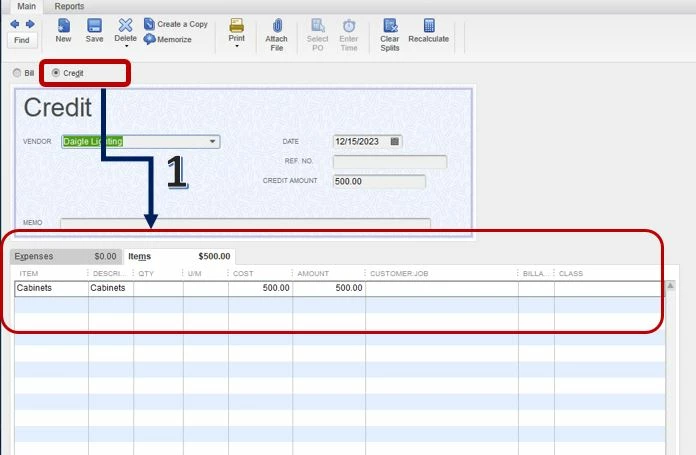Image resolution: width=696 pixels, height=455 pixels.
Task: Select the Bill radio button
Action: point(17,73)
